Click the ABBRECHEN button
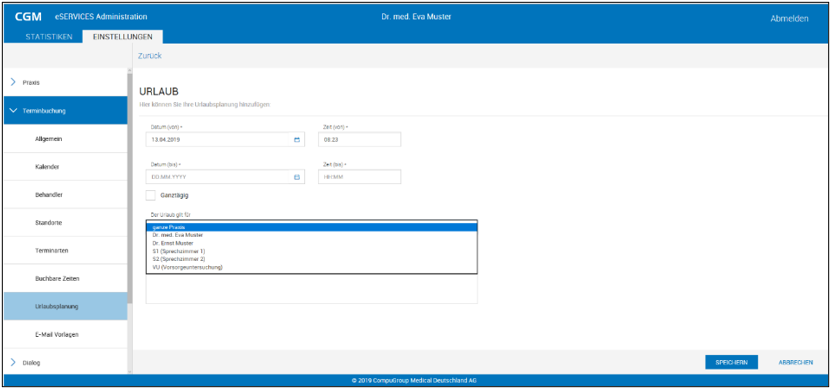831x389 pixels. point(795,363)
